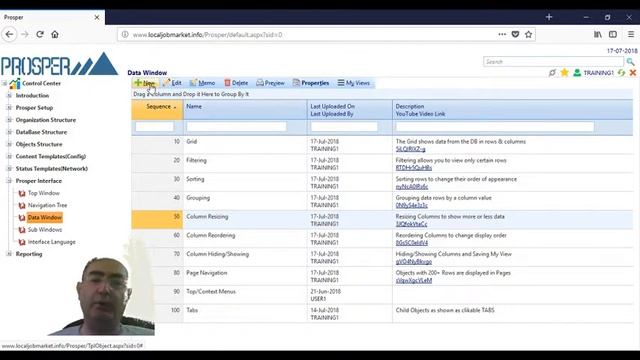
Task: Expand the Introduction tree node
Action: (x=9, y=96)
